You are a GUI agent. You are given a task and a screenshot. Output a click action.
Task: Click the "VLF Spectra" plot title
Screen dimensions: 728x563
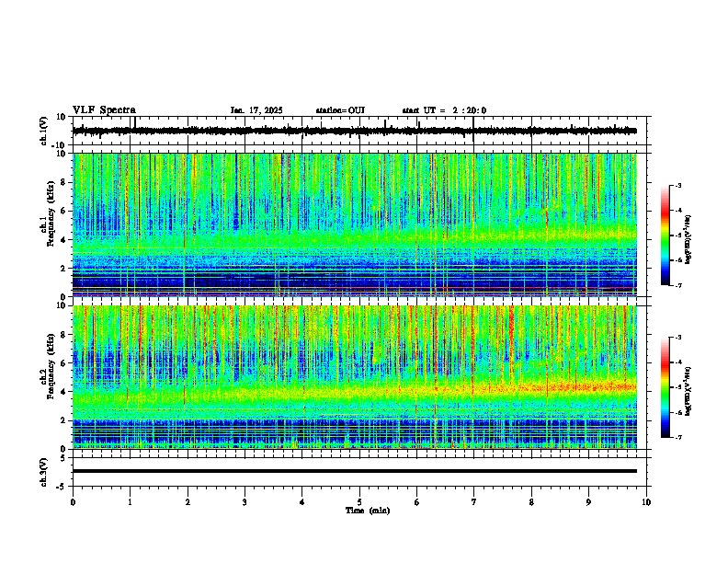104,110
